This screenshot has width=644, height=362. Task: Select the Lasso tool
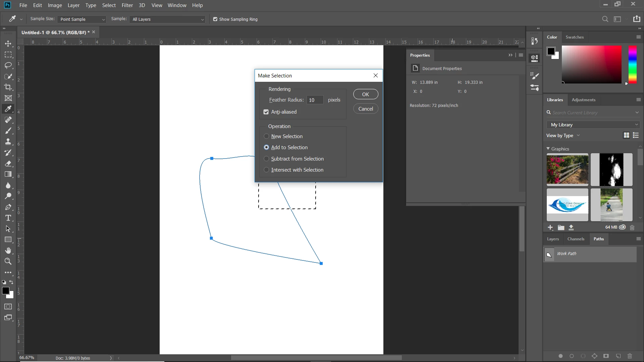tap(8, 65)
